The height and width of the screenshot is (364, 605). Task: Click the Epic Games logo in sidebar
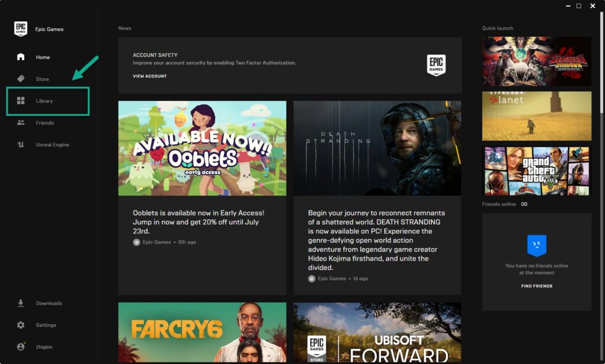[21, 29]
